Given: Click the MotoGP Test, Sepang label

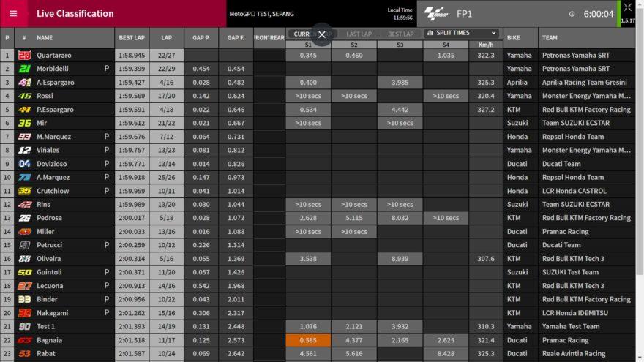Looking at the screenshot, I should [x=262, y=14].
